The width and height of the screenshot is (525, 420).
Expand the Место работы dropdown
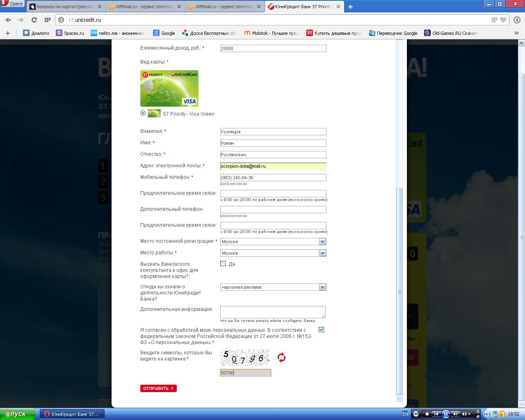273,253
